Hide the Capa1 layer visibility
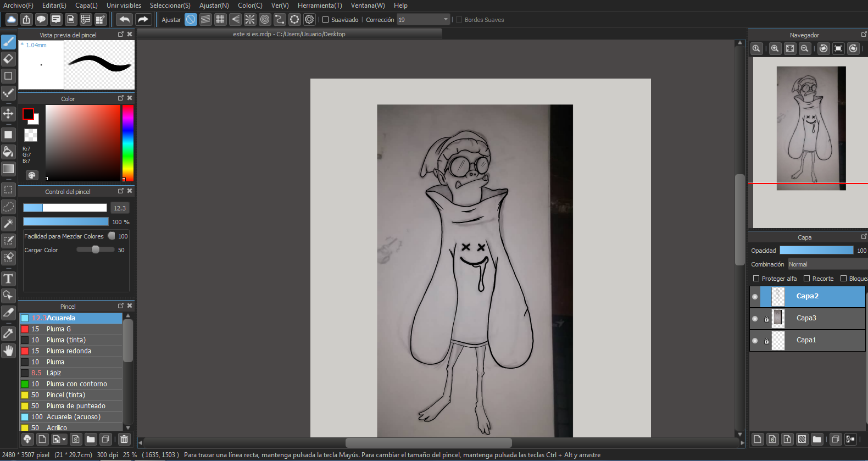Screen dimensions: 868x461 [x=755, y=341]
